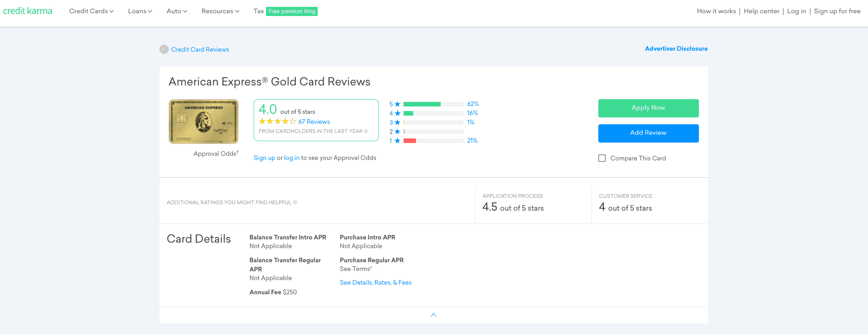Click the Customer Service 4 stars rating
The image size is (868, 334).
625,207
